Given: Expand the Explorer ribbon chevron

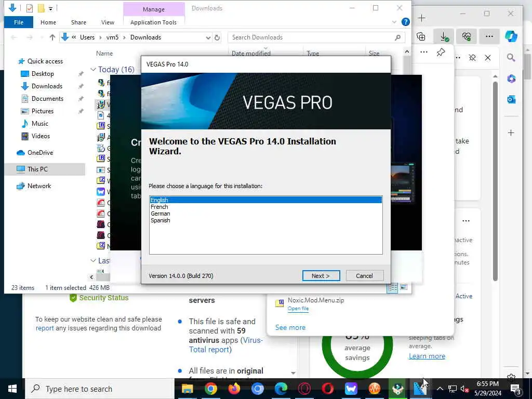Looking at the screenshot, I should pos(394,22).
